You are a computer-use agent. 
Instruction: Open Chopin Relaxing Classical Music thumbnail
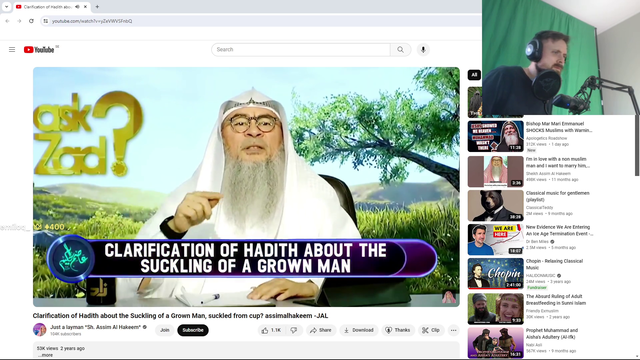496,273
